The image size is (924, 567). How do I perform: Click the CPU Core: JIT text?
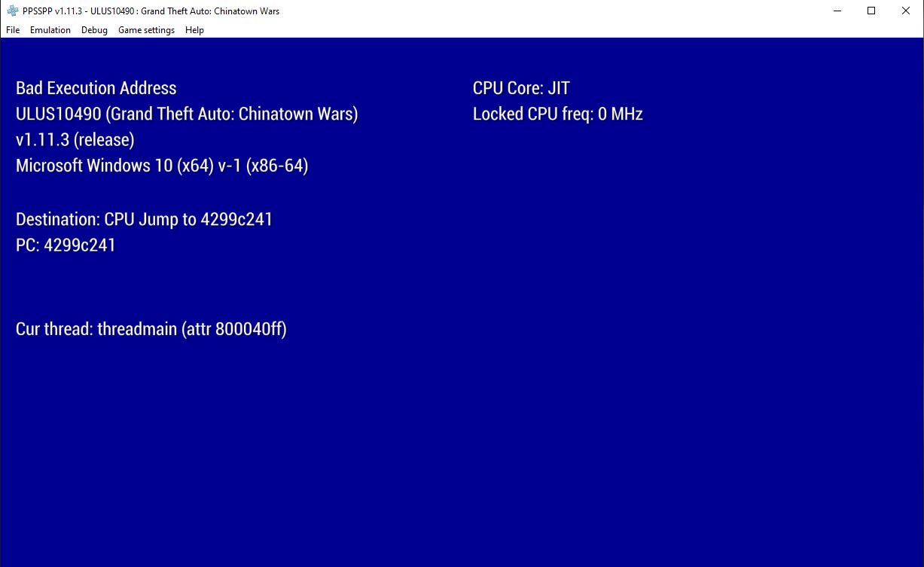[521, 88]
